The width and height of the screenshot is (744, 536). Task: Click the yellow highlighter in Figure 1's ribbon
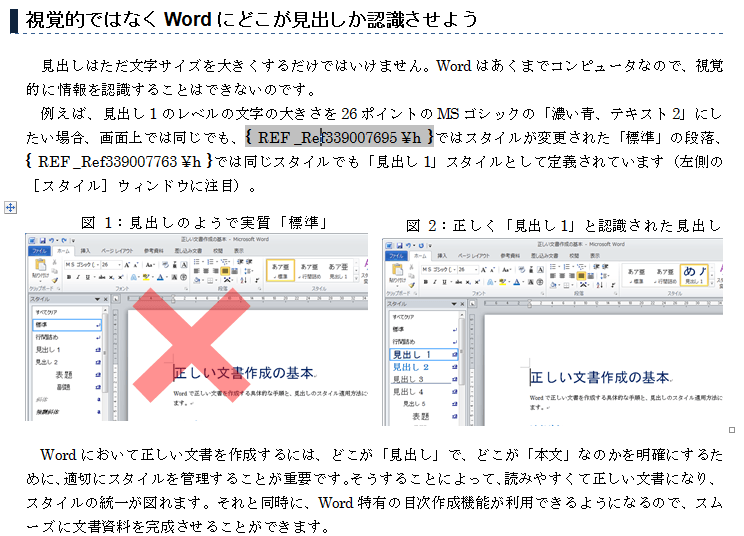(146, 277)
